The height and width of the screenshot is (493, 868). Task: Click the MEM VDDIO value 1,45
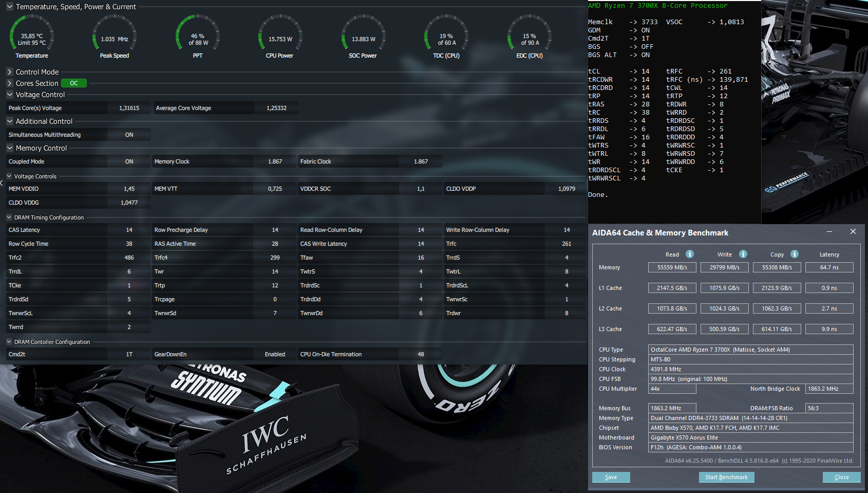click(x=129, y=189)
